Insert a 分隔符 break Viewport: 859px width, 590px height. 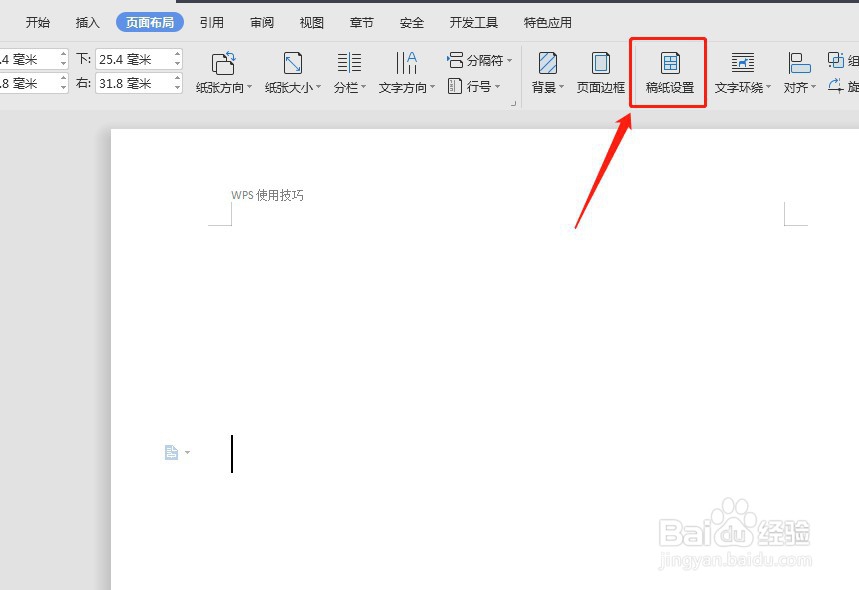pyautogui.click(x=479, y=60)
